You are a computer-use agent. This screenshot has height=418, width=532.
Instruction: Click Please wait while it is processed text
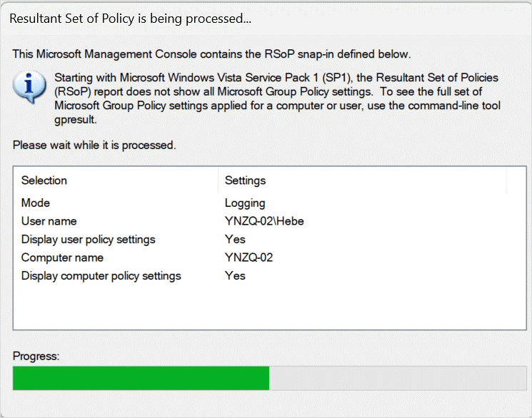tap(94, 145)
